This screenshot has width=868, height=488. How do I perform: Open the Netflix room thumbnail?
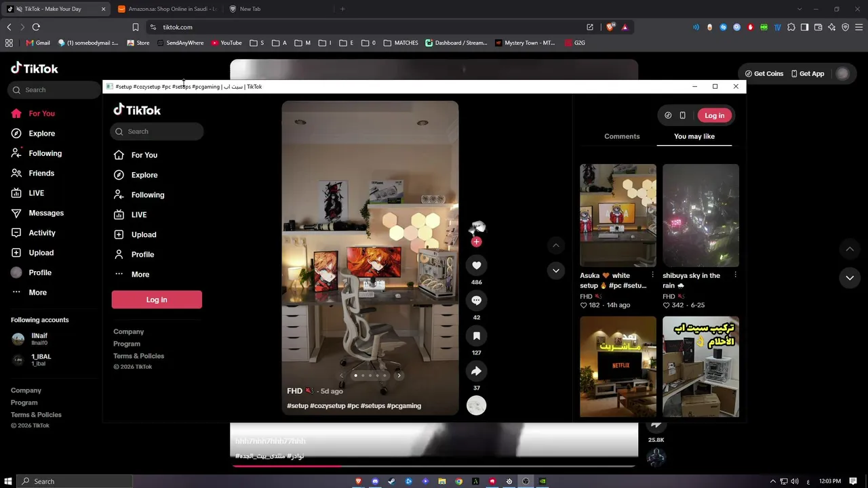tap(618, 367)
